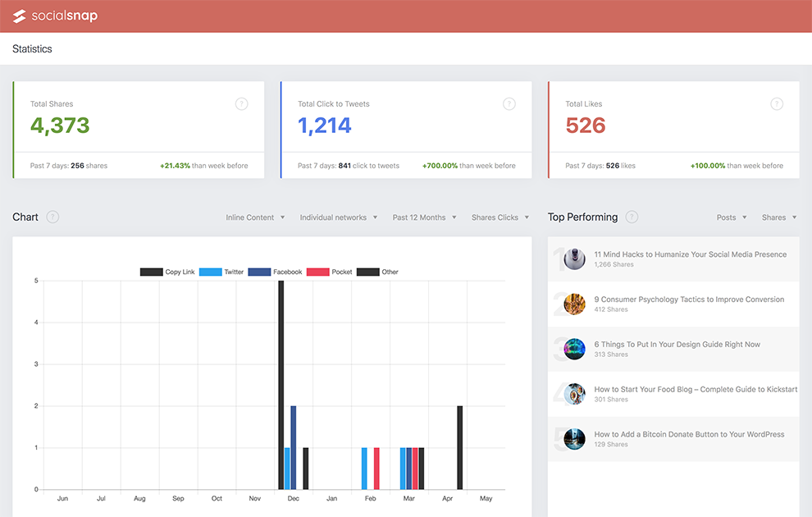Click the help icon on Total Shares card
812x517 pixels.
pyautogui.click(x=241, y=103)
